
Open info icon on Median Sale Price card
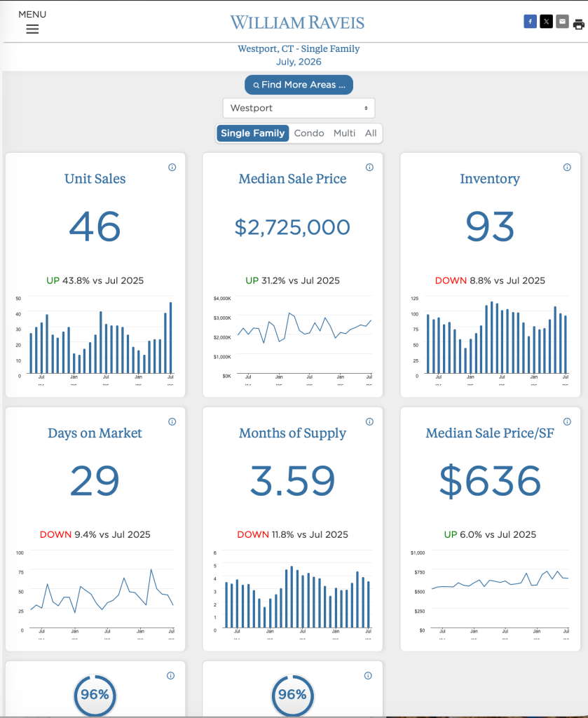(x=369, y=167)
